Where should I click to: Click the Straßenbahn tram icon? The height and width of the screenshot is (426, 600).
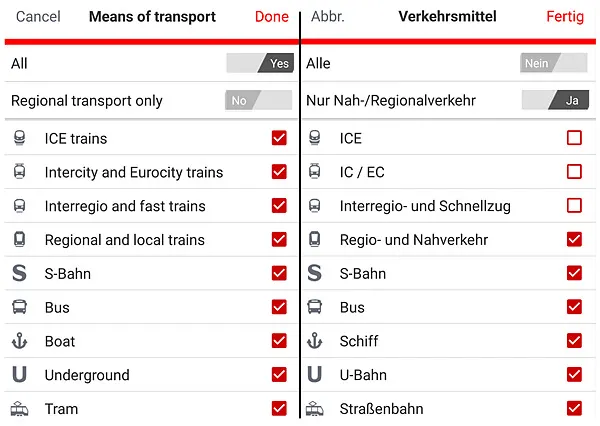pos(314,409)
